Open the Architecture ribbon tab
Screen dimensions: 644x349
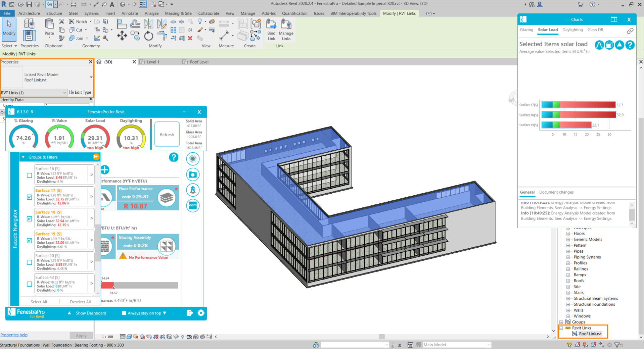(29, 13)
